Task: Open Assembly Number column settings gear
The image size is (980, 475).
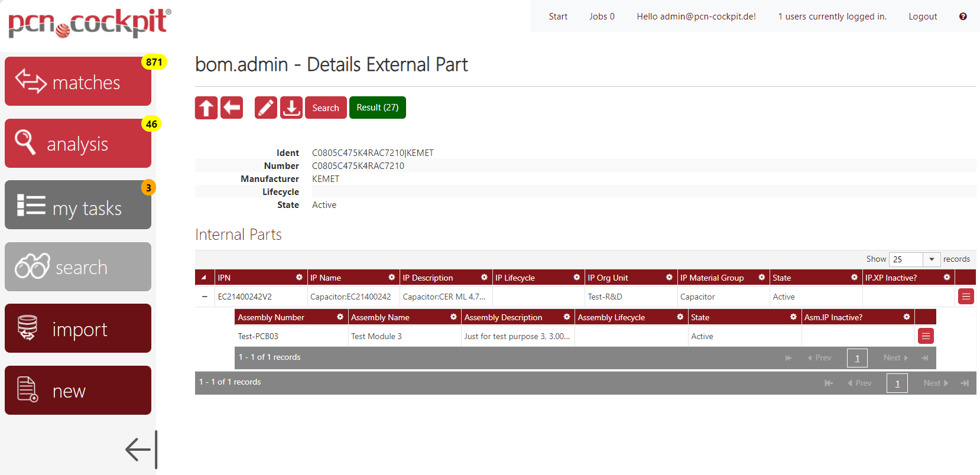Action: tap(340, 317)
